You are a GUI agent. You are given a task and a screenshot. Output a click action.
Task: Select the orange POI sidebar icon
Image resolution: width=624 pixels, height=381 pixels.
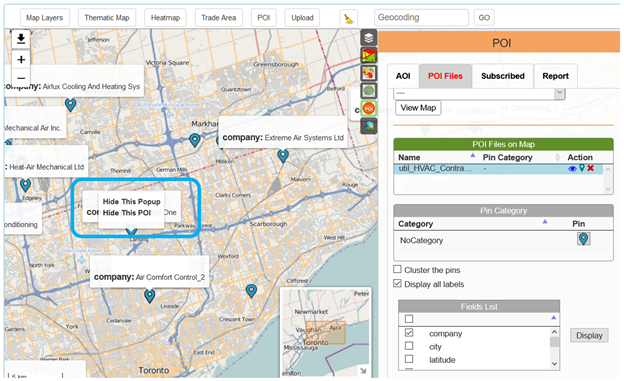369,108
